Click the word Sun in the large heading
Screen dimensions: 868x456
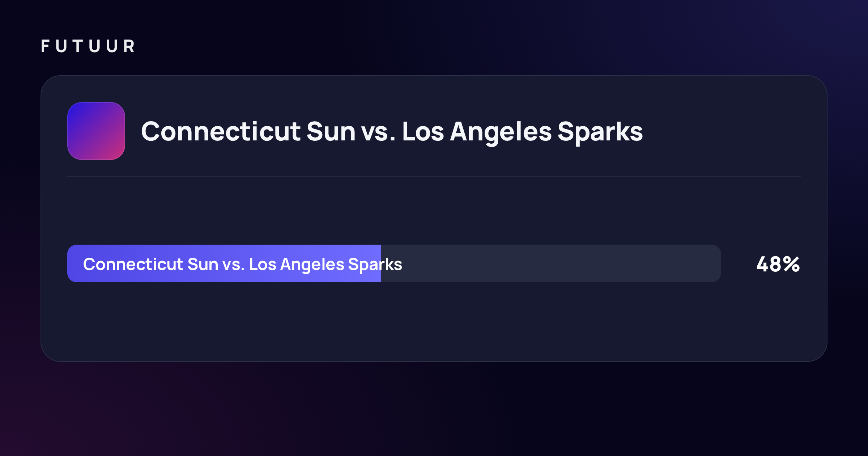click(x=331, y=131)
